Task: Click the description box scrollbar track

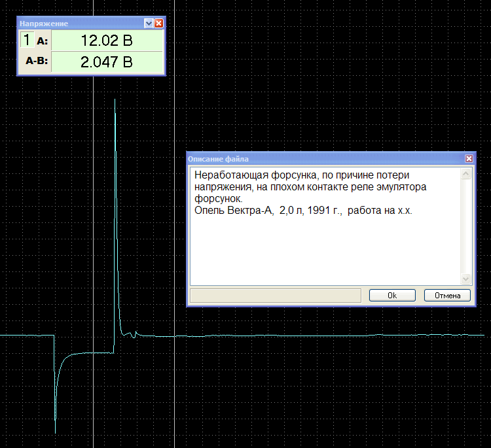Action: tap(466, 226)
